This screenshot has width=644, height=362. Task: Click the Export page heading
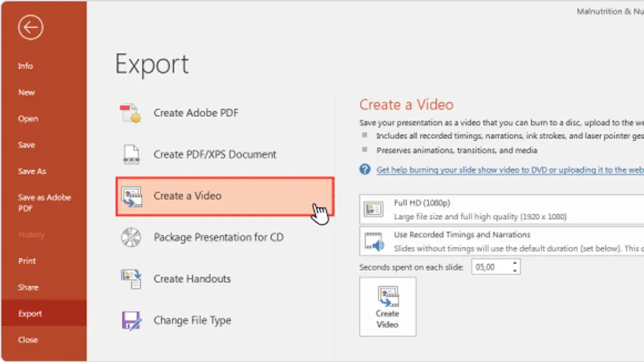[152, 64]
